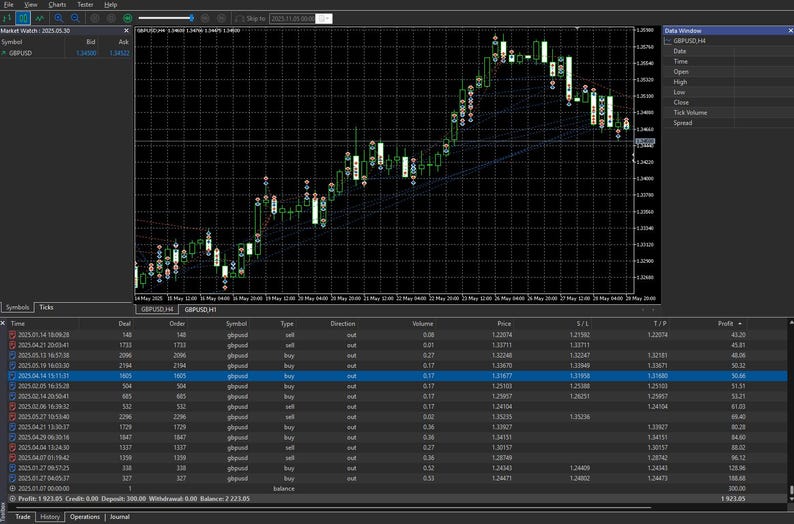The image size is (794, 524).
Task: Zoom out on the chart
Action: click(x=75, y=18)
